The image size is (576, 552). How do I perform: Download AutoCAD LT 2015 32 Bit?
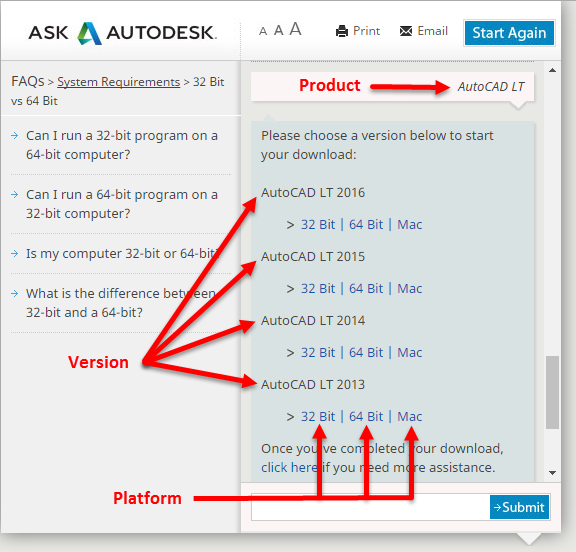[318, 288]
